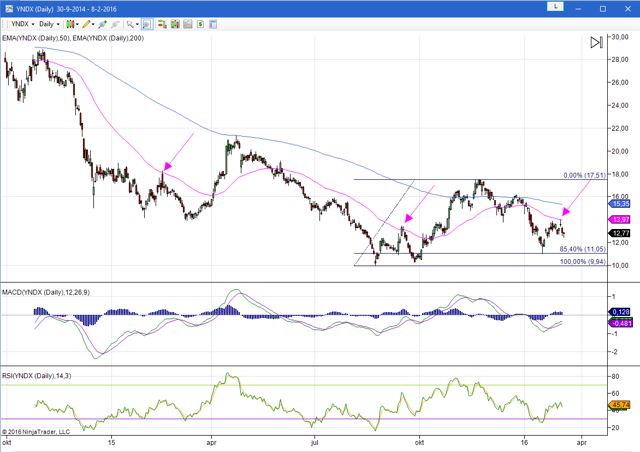The image size is (640, 452).
Task: Minimize the YNDX chart window
Action: (x=578, y=9)
